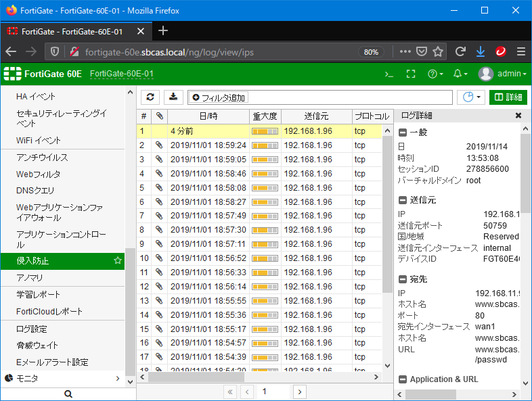Collapse the 宛先 section
532x401 pixels.
403,279
